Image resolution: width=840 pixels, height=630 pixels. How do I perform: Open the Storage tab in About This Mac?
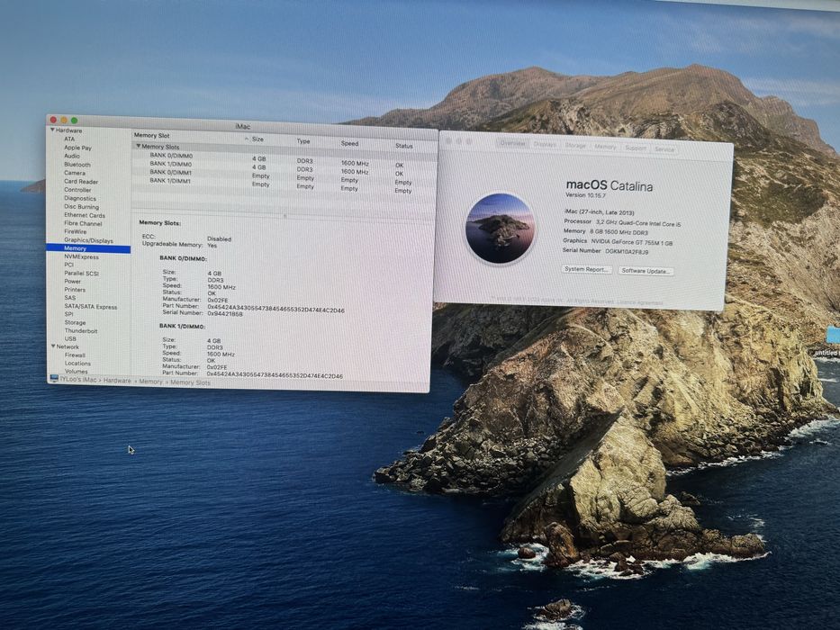point(575,145)
